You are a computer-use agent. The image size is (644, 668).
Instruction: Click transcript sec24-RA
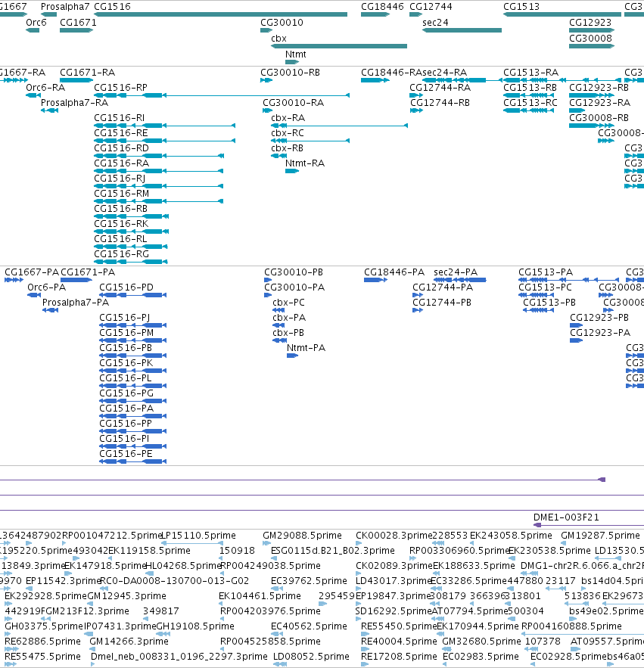(x=462, y=80)
